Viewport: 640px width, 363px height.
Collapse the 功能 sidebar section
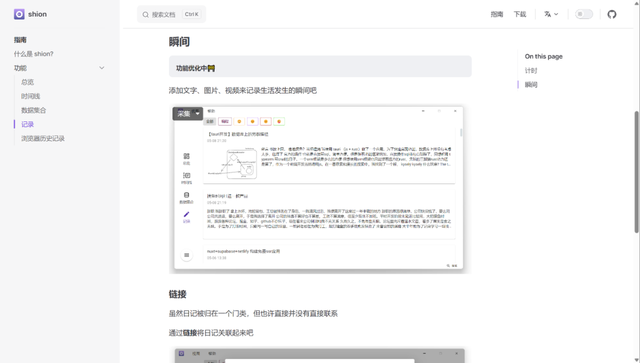(x=102, y=68)
